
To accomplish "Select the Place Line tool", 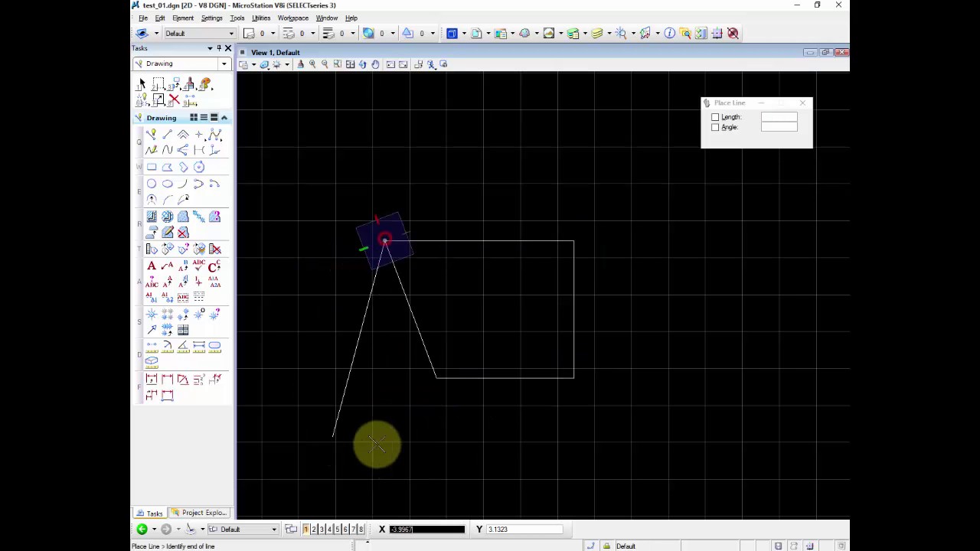I will [x=168, y=134].
